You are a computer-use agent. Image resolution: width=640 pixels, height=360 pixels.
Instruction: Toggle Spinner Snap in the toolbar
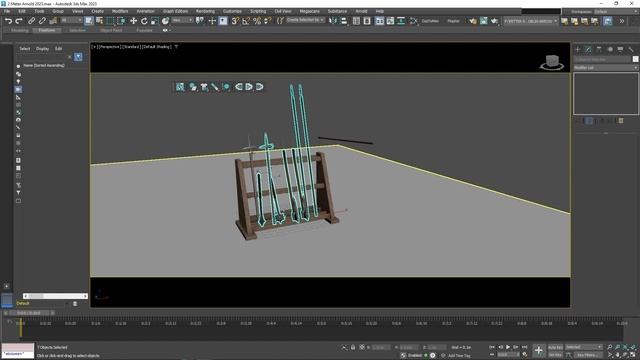coord(267,21)
